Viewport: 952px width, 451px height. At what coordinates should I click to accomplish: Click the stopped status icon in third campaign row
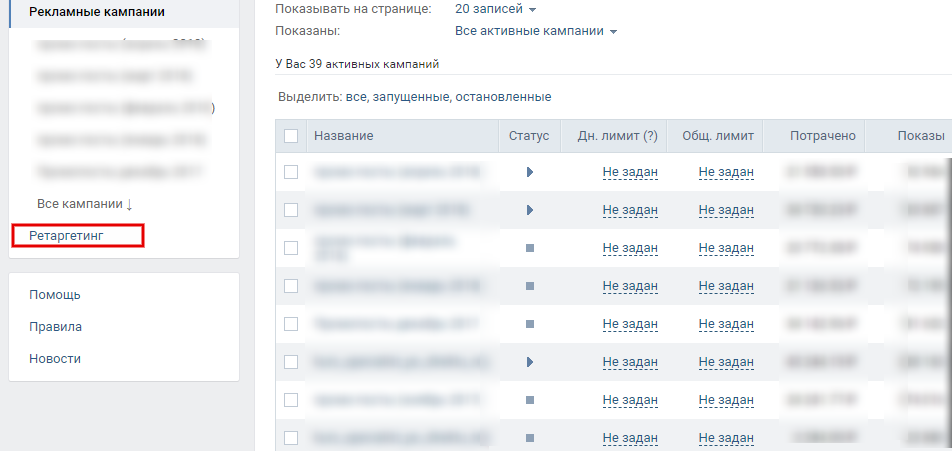pos(529,248)
